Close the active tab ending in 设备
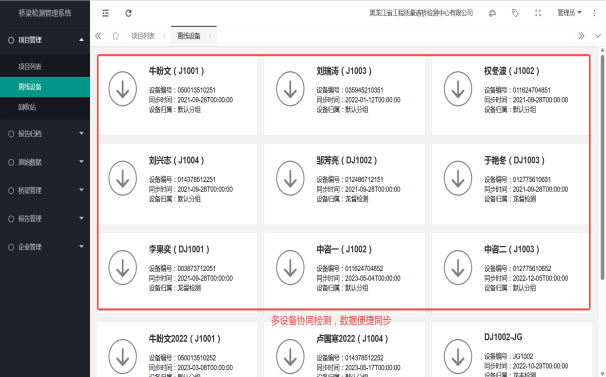This screenshot has width=606, height=377. (x=210, y=36)
